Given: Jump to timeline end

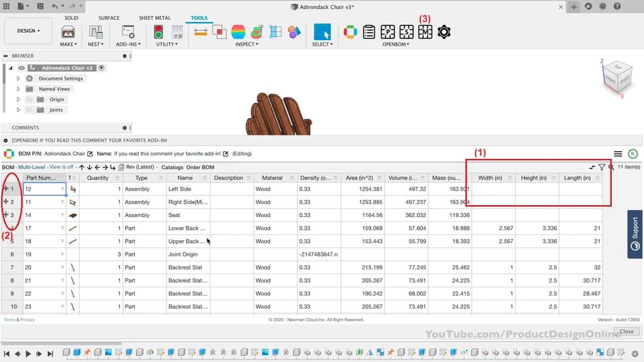Looking at the screenshot, I should pyautogui.click(x=50, y=353).
